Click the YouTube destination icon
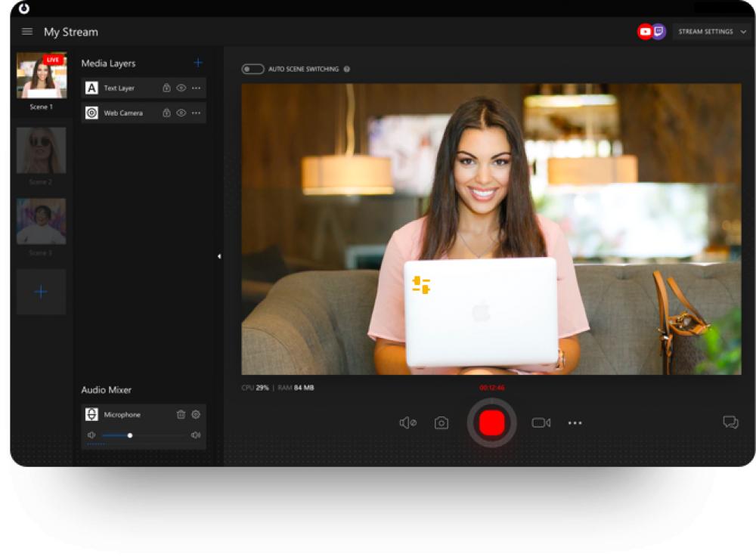This screenshot has height=560, width=756. (645, 32)
